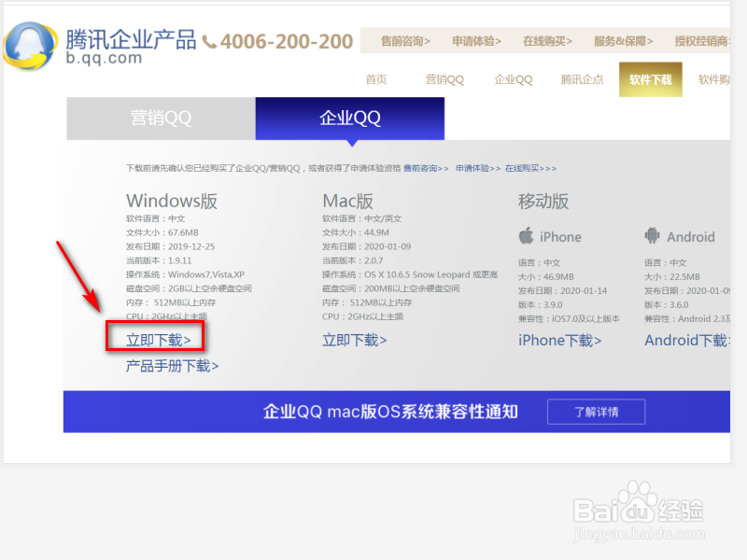Click the 4006-200-200 phone number

(287, 42)
